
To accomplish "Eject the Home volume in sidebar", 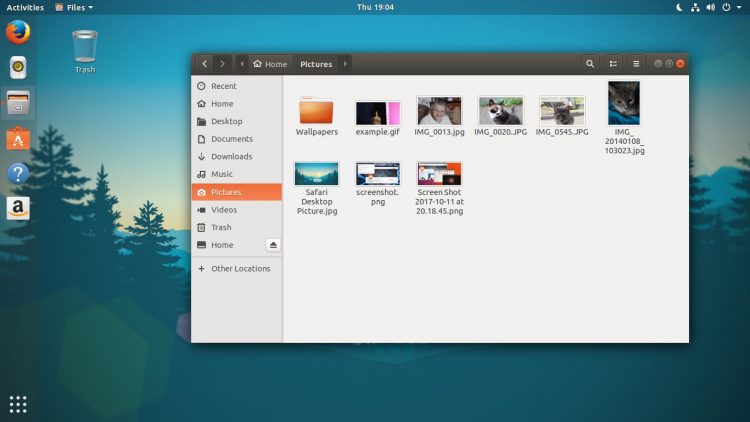I will (x=273, y=245).
